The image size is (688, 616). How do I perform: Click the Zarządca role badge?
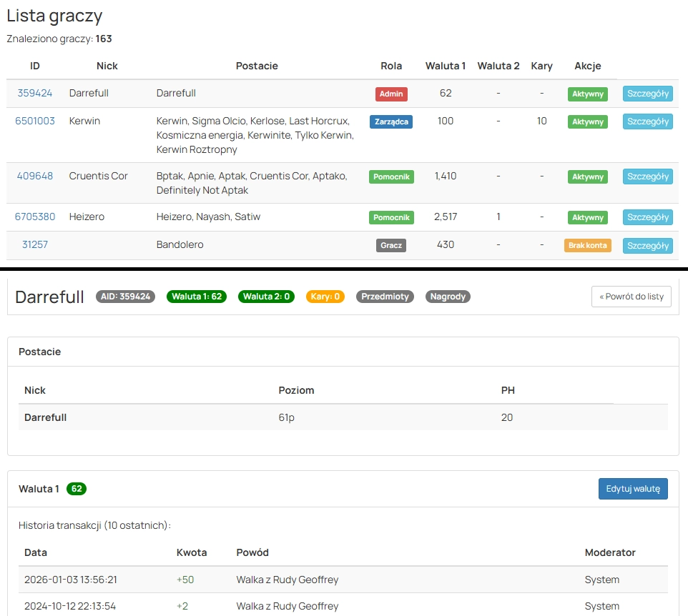(x=391, y=121)
